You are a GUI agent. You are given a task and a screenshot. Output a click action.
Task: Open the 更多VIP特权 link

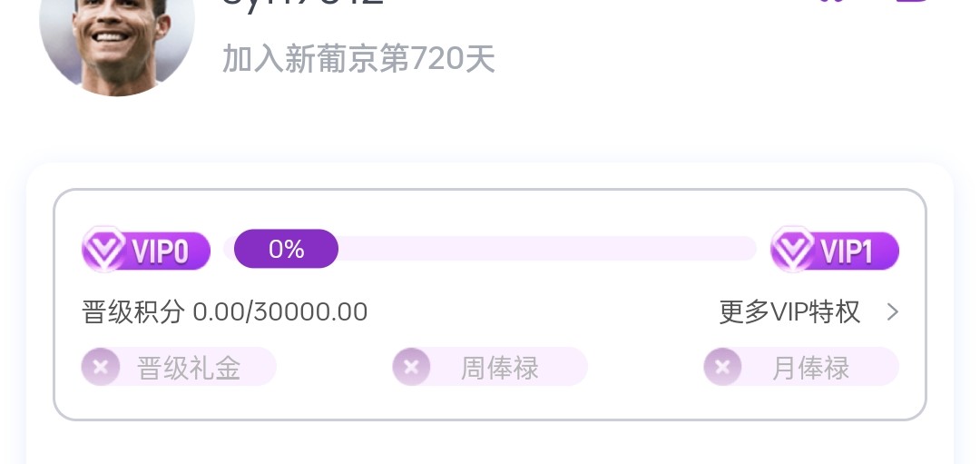point(789,312)
